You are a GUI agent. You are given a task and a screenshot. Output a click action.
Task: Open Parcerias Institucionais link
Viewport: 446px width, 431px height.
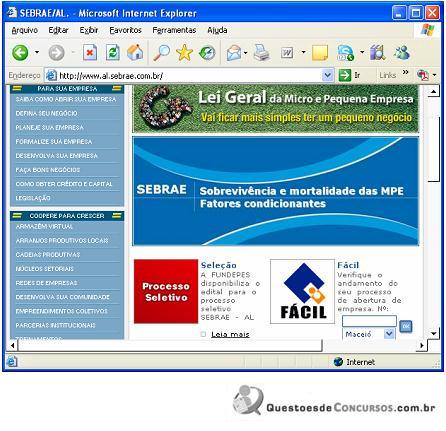pos(55,325)
